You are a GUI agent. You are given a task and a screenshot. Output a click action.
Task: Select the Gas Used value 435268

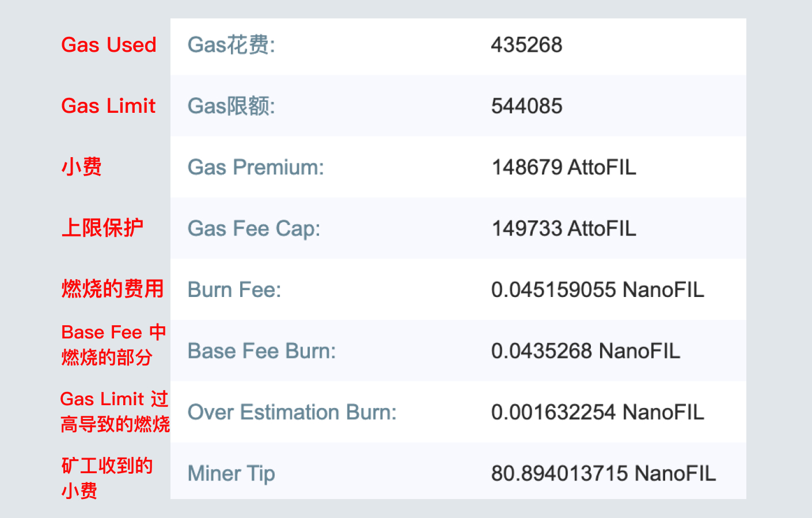526,45
